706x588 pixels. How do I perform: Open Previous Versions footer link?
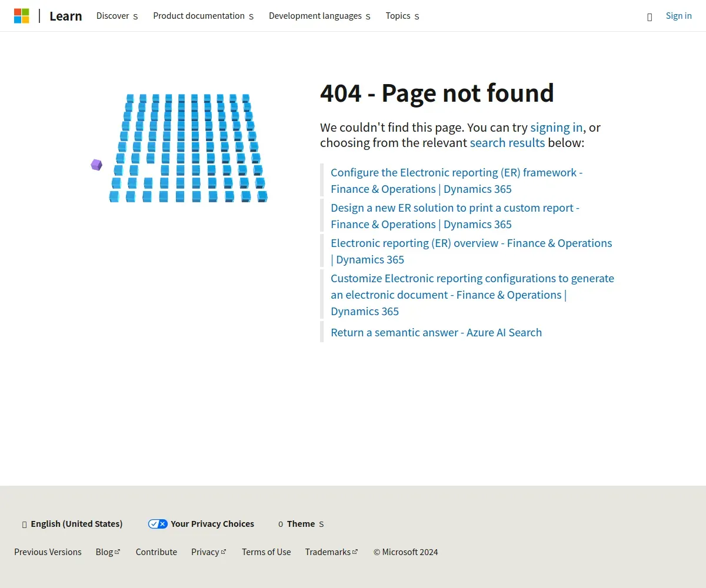(48, 552)
